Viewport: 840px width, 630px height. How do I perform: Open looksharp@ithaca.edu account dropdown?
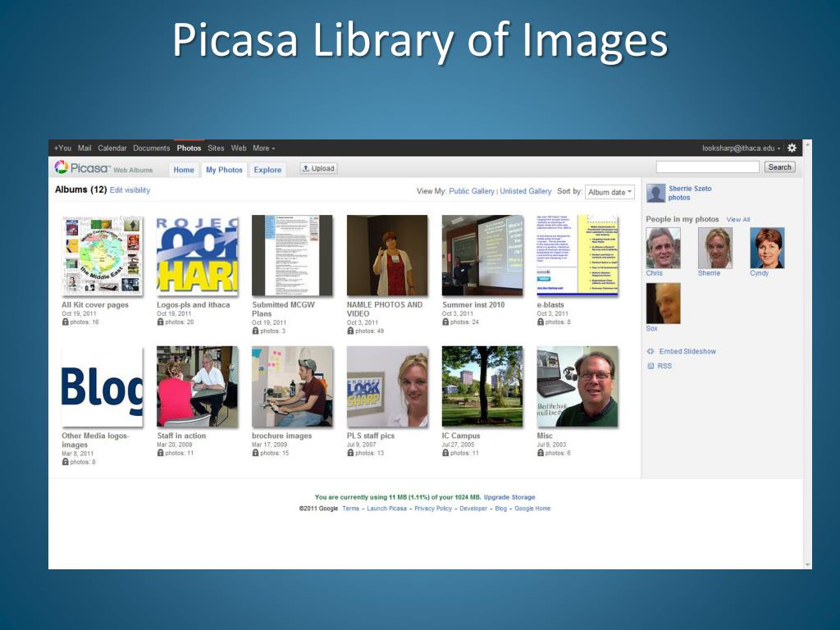(x=741, y=148)
